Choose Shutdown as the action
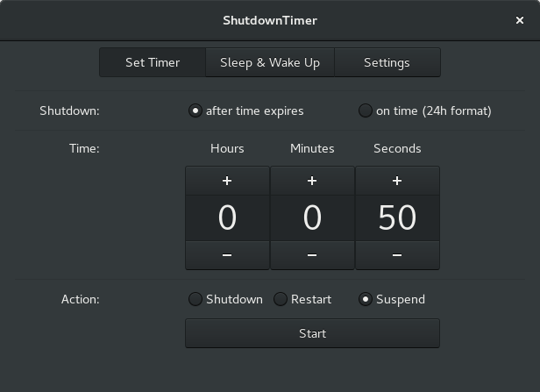 coord(225,299)
